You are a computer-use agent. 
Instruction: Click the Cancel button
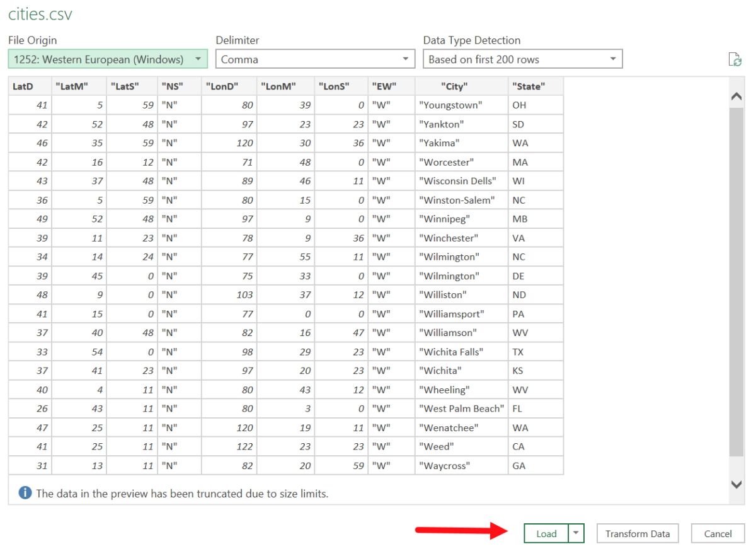[717, 533]
